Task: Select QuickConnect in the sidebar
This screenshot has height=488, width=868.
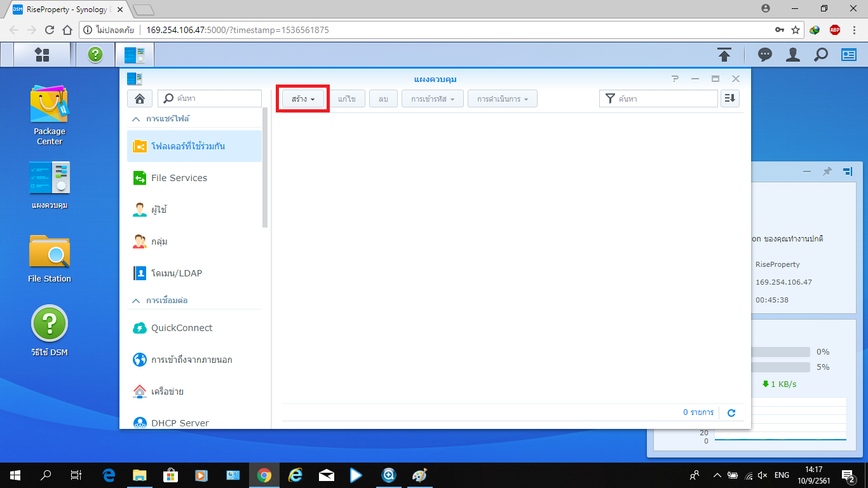Action: (181, 328)
